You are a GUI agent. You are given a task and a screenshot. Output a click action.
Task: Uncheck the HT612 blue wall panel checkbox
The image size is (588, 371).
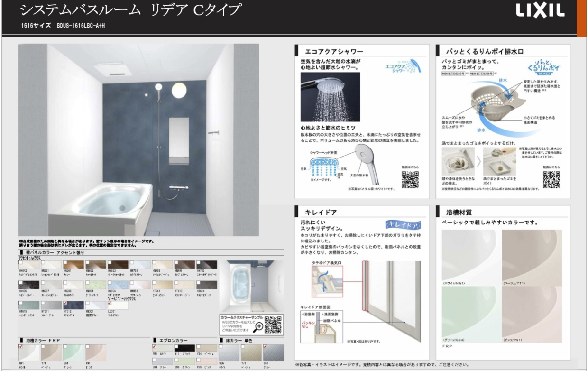65,302
